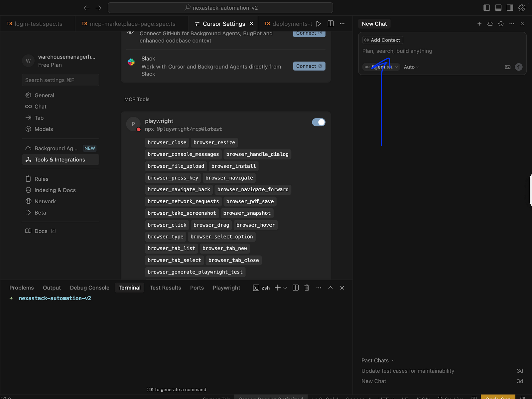Open Background Agents settings section
This screenshot has width=532, height=399.
(x=61, y=148)
